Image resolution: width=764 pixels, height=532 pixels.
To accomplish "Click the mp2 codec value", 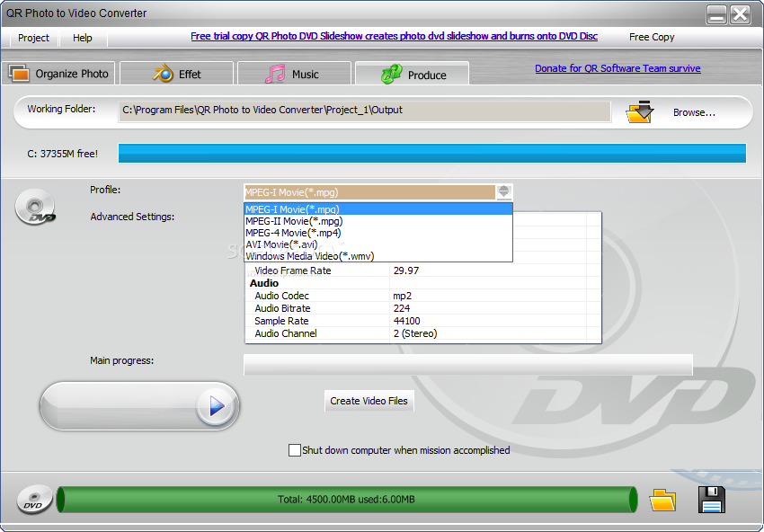I will (x=402, y=296).
